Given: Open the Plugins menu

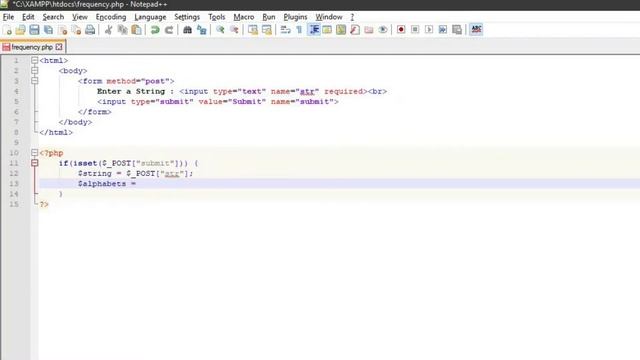Looking at the screenshot, I should tap(295, 17).
